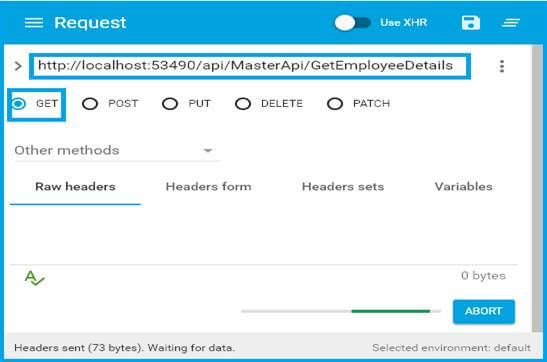547x362 pixels.
Task: Open the menu icon right of save
Action: (x=511, y=23)
